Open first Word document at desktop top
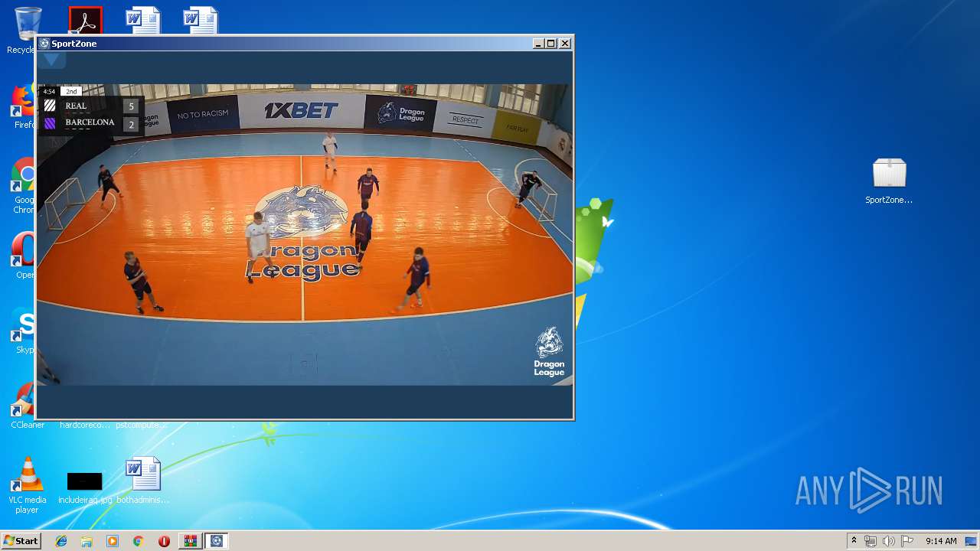 143,21
